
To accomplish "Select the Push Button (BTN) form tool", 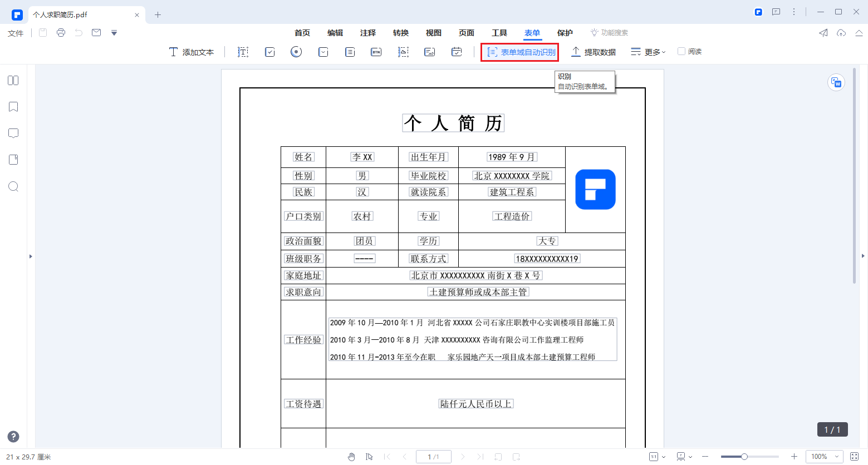I will (376, 51).
